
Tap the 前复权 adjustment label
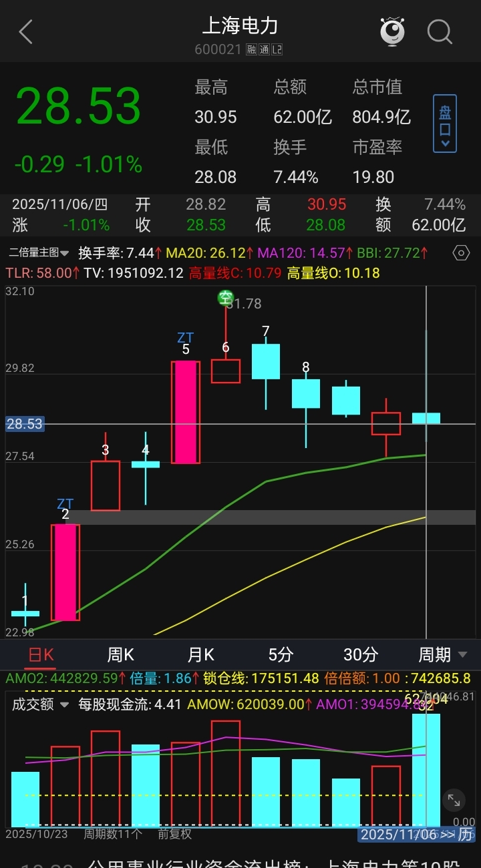point(175,834)
